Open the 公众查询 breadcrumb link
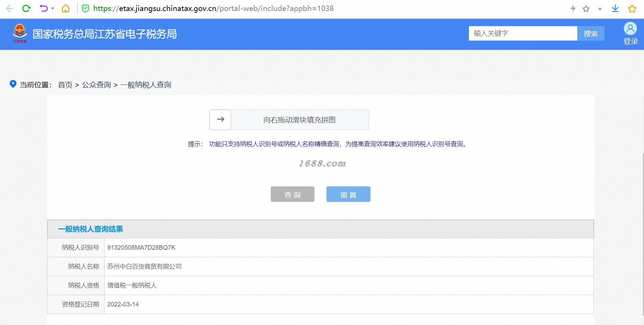The width and height of the screenshot is (644, 325). [x=96, y=85]
